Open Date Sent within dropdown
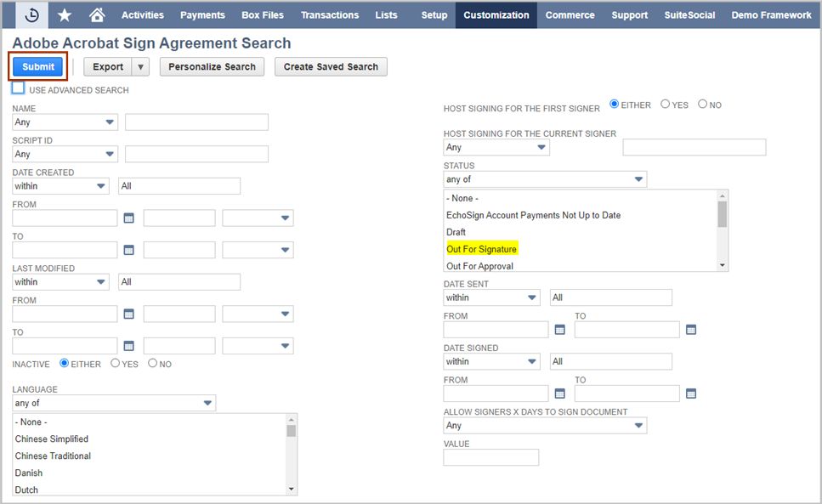 491,297
